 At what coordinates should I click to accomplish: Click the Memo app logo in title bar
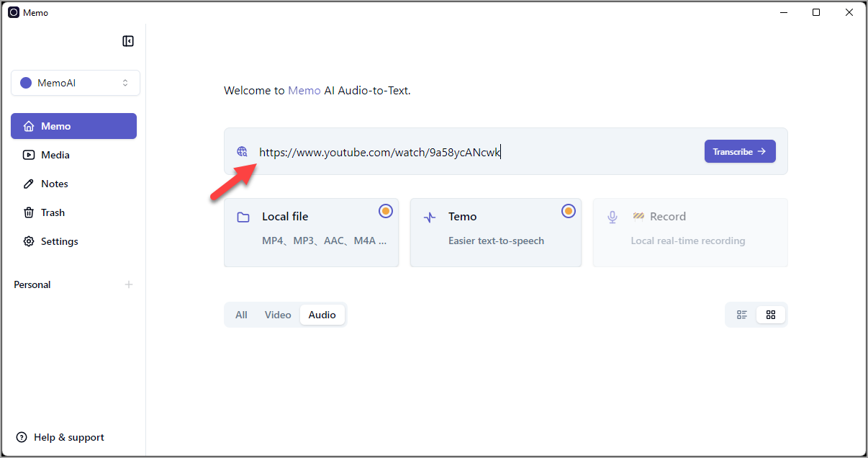click(13, 12)
